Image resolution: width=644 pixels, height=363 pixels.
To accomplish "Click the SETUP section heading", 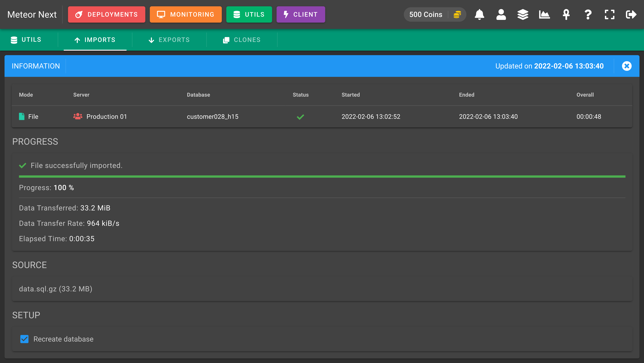I will point(26,315).
